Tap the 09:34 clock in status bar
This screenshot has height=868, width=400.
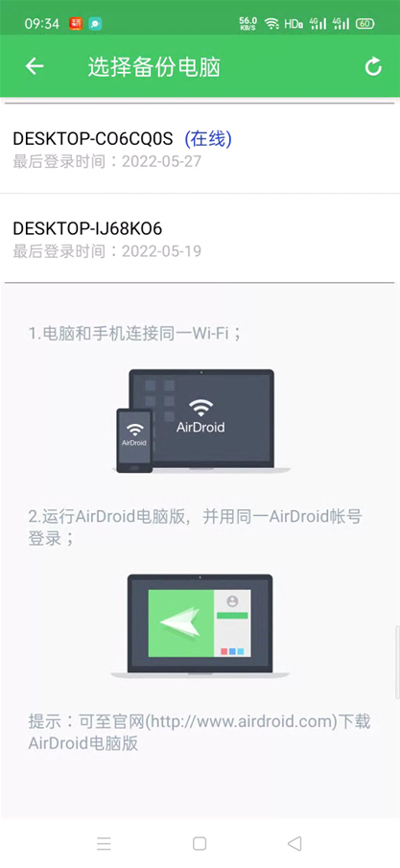pos(42,24)
